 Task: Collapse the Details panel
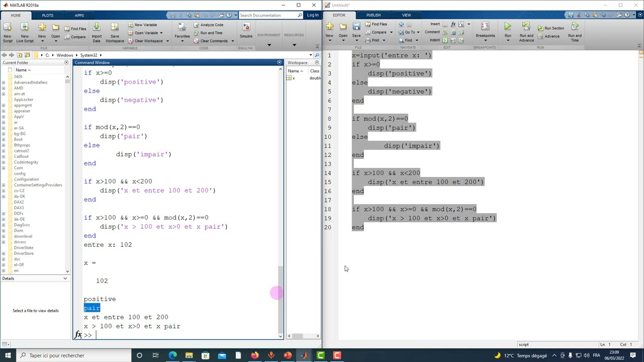coord(65,279)
